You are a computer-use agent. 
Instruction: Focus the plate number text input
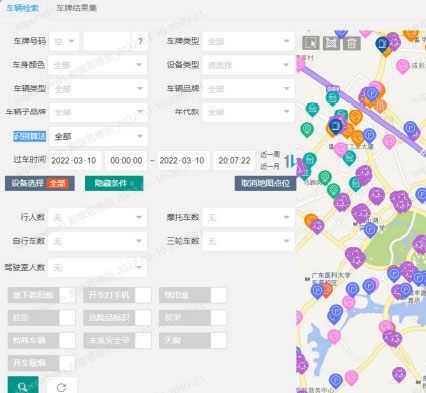pos(108,41)
